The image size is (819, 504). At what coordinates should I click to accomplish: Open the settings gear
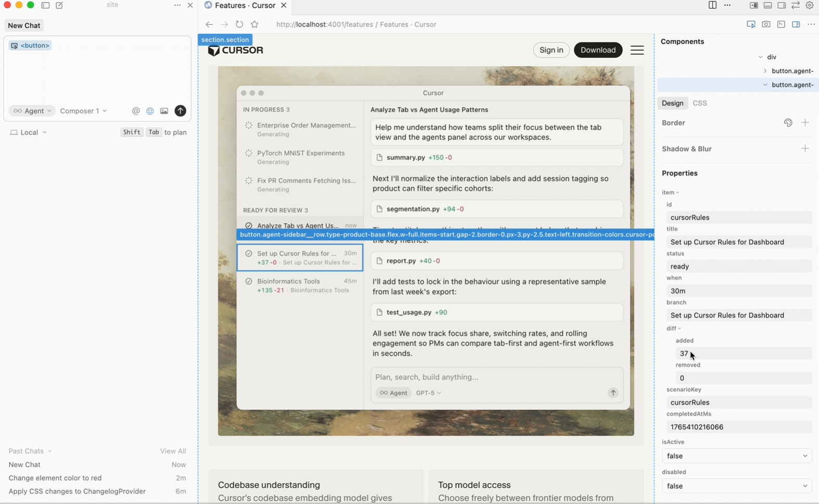click(x=810, y=5)
